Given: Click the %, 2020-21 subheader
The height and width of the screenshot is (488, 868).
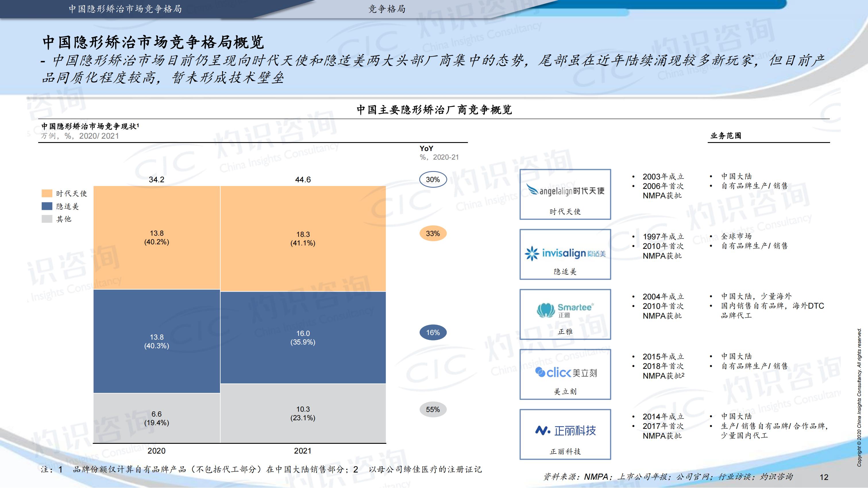Looking at the screenshot, I should coord(439,157).
